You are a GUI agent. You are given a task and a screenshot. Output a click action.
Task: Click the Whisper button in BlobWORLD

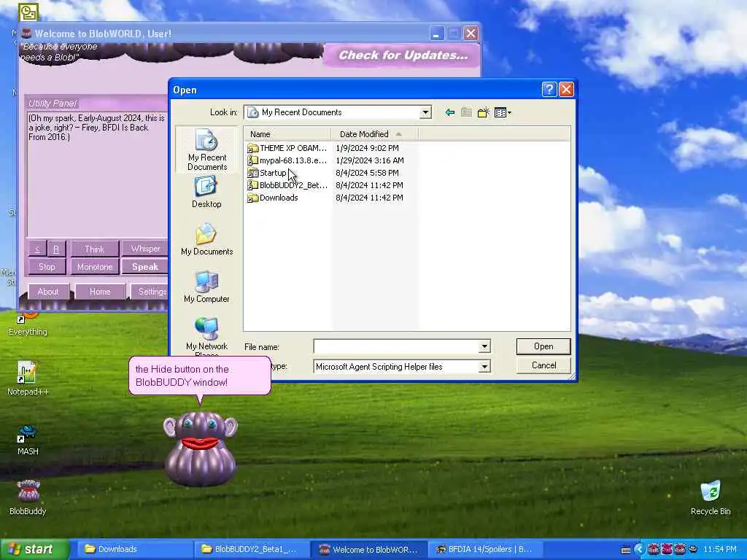pos(145,249)
